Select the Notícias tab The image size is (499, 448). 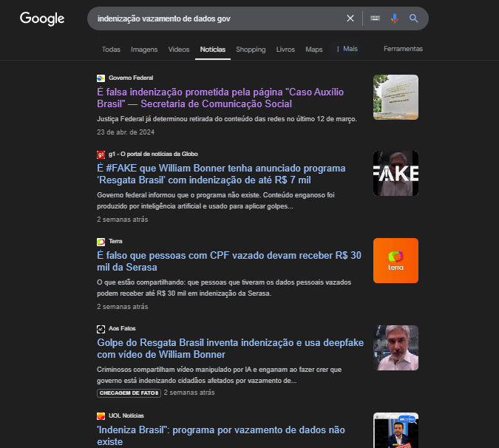point(213,50)
